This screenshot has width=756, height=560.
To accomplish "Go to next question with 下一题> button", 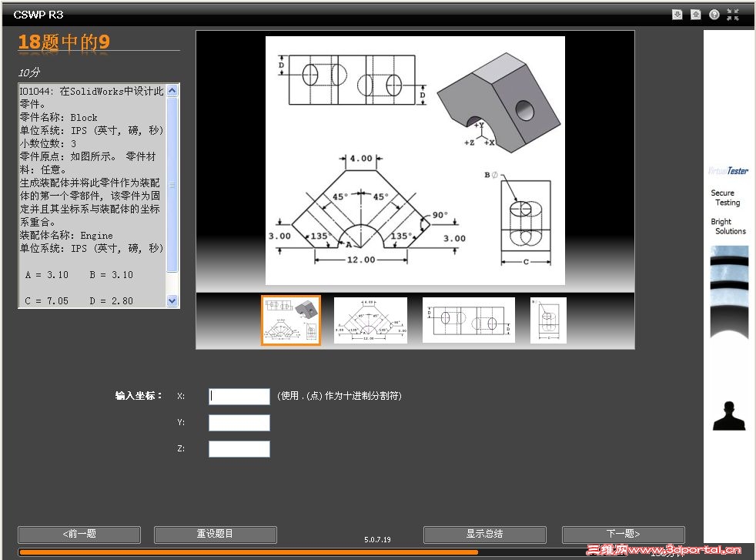I will pyautogui.click(x=623, y=535).
